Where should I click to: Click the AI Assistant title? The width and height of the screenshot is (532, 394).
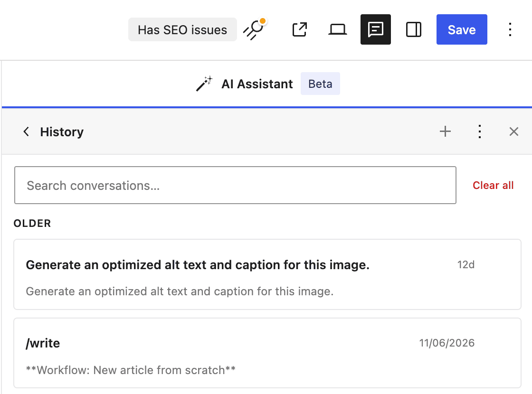click(x=257, y=84)
